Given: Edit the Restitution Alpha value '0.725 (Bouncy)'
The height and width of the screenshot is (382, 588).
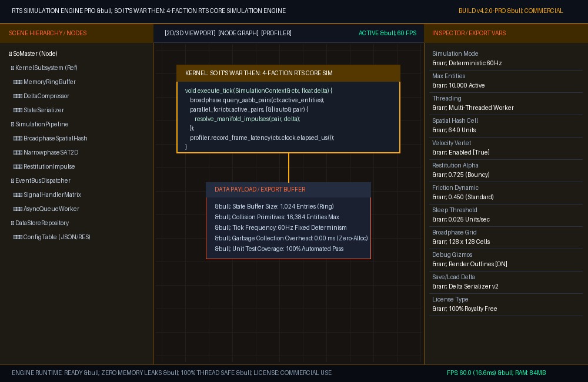Looking at the screenshot, I should pyautogui.click(x=461, y=175).
